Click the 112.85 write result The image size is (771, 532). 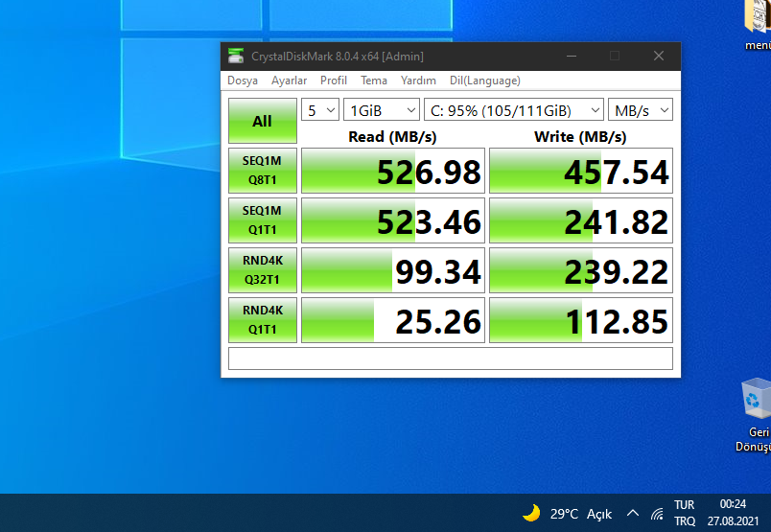point(581,319)
